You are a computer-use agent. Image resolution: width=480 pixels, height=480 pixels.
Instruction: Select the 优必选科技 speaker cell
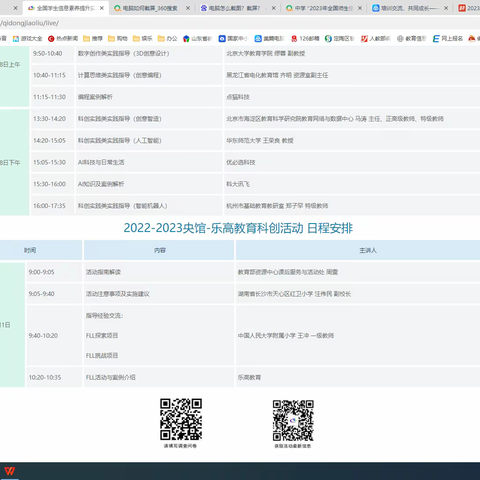(352, 162)
